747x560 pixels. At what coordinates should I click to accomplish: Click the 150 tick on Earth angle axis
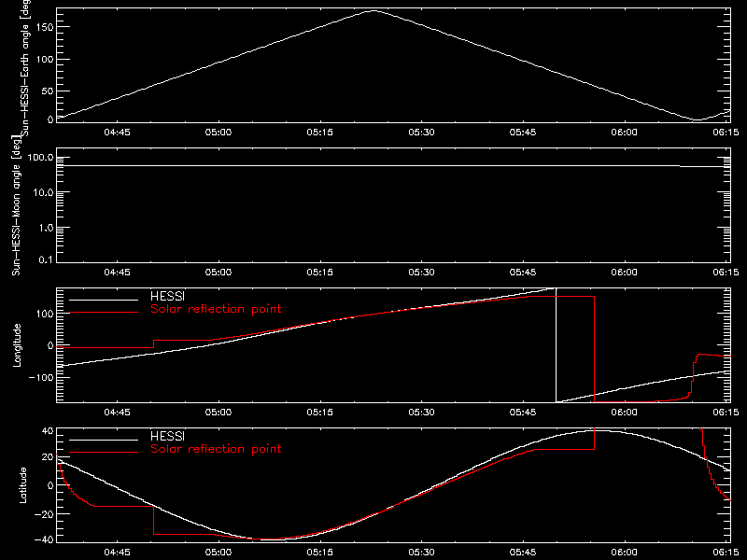pyautogui.click(x=44, y=28)
